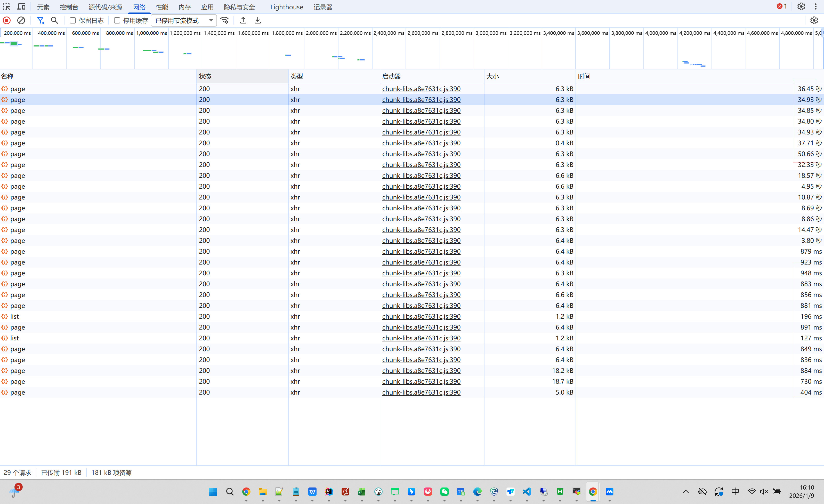This screenshot has height=504, width=824.
Task: Toggle the network filter icon
Action: [x=41, y=20]
